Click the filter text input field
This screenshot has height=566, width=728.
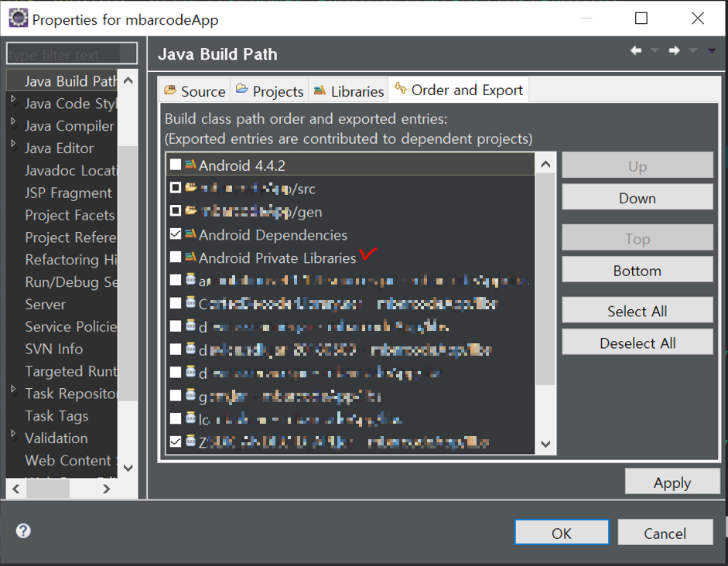tap(70, 53)
